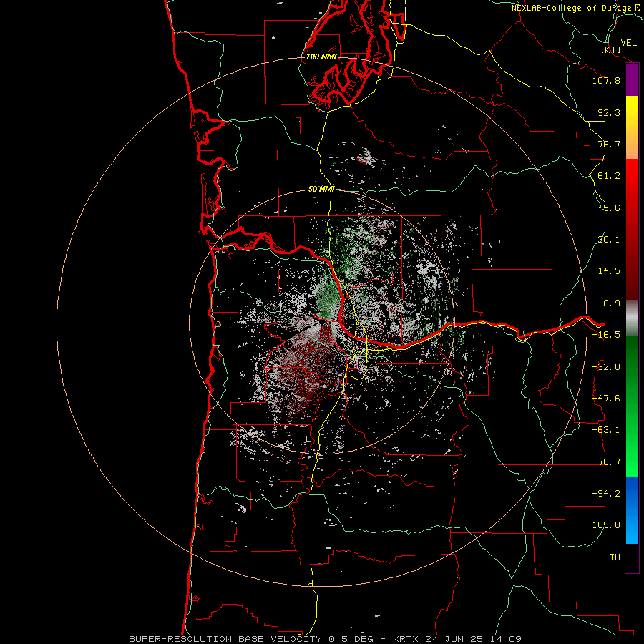Click the 92.3 velocity scale value
Viewport: 644px width, 644px height.
click(609, 112)
